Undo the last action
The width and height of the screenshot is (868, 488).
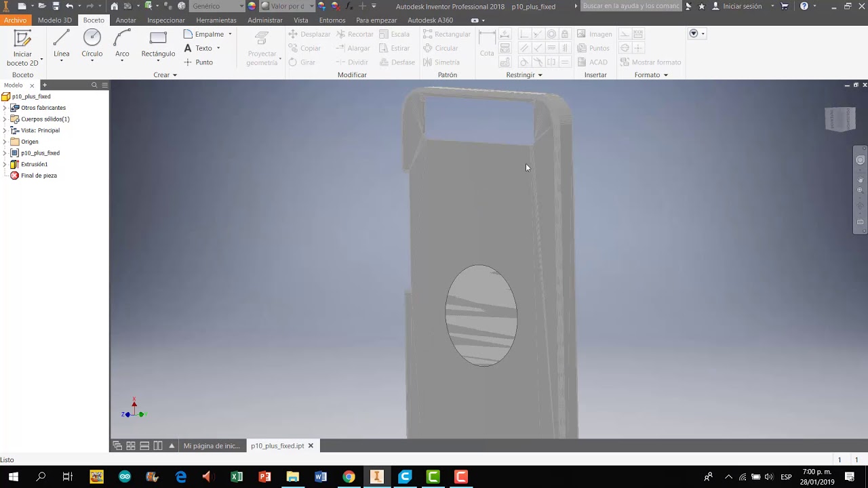[x=69, y=6]
